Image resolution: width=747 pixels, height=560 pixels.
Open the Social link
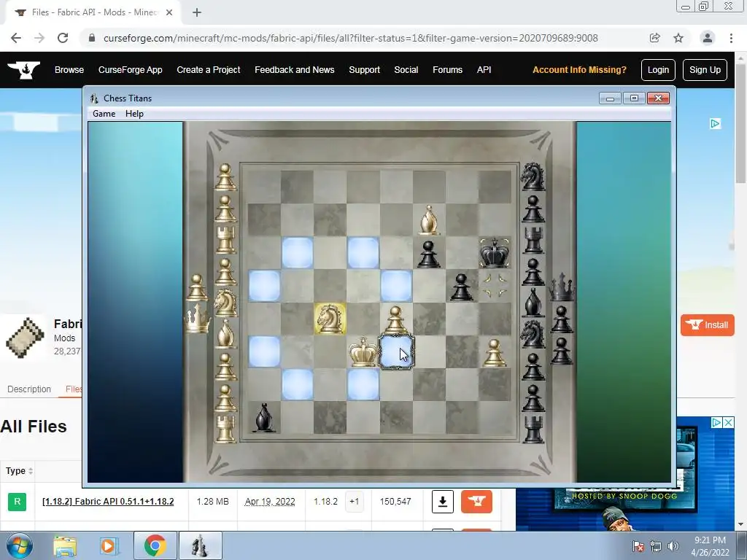[x=406, y=69]
